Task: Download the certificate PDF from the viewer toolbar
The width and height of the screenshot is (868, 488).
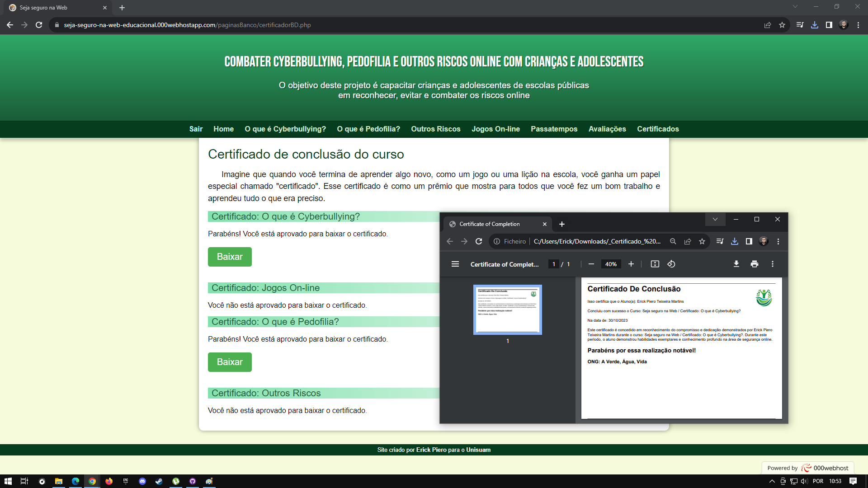Action: point(736,264)
